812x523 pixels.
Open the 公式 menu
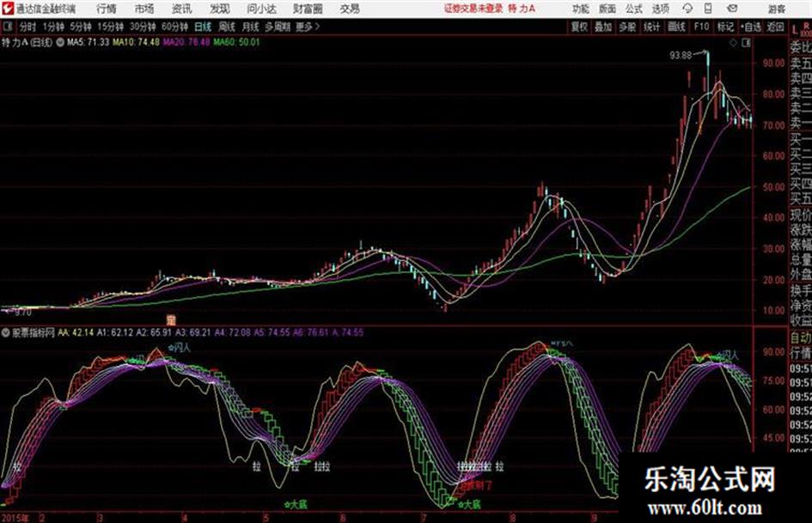tap(634, 9)
